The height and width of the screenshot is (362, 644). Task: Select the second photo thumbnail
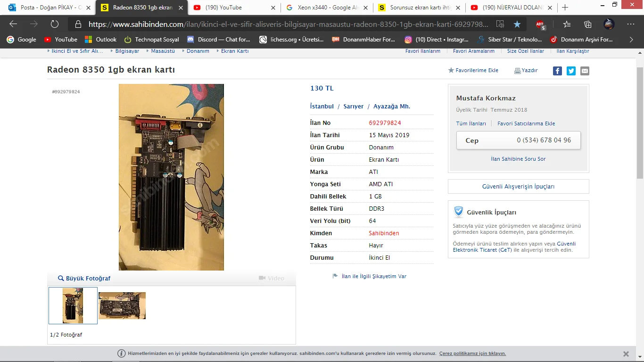[x=122, y=305]
